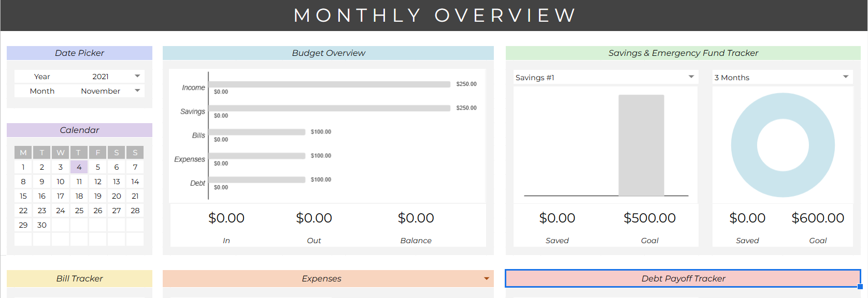Viewport: 868px width, 298px height.
Task: Click the Income bar in budget chart
Action: pos(329,84)
